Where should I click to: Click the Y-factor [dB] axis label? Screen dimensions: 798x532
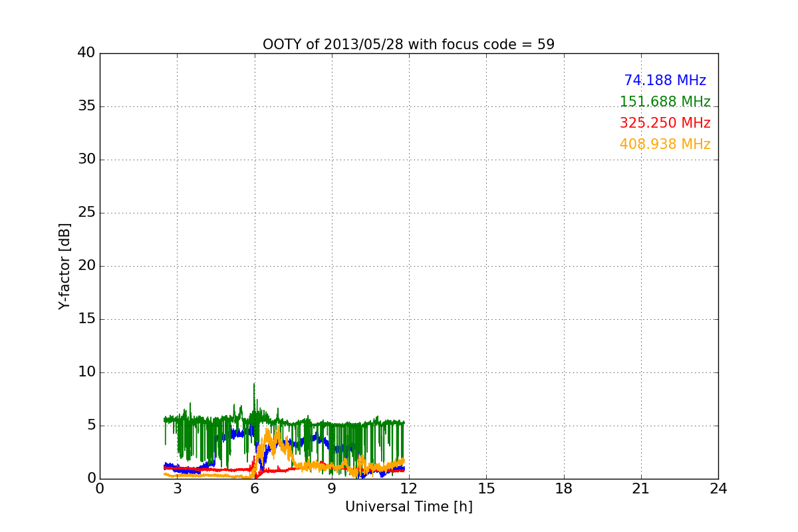tap(65, 266)
